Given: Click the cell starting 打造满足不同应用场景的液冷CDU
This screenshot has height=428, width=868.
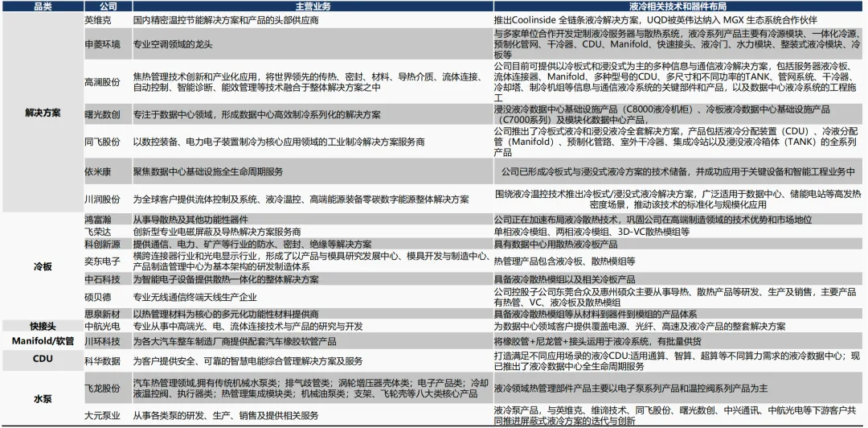Looking at the screenshot, I should click(x=678, y=361).
